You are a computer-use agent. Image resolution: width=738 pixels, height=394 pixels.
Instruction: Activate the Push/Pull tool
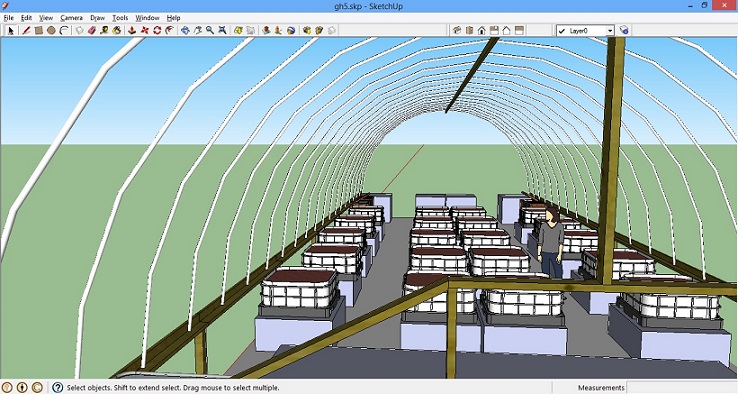[132, 30]
